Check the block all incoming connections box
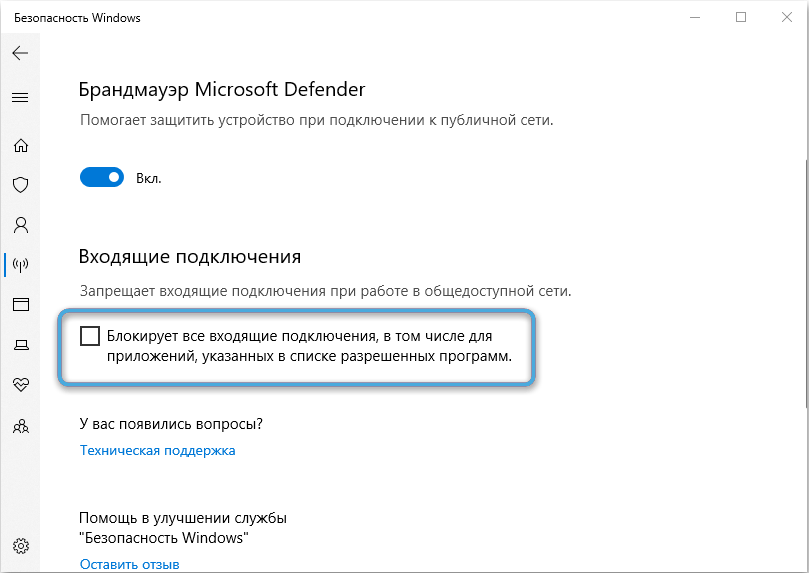The image size is (809, 573). point(90,336)
